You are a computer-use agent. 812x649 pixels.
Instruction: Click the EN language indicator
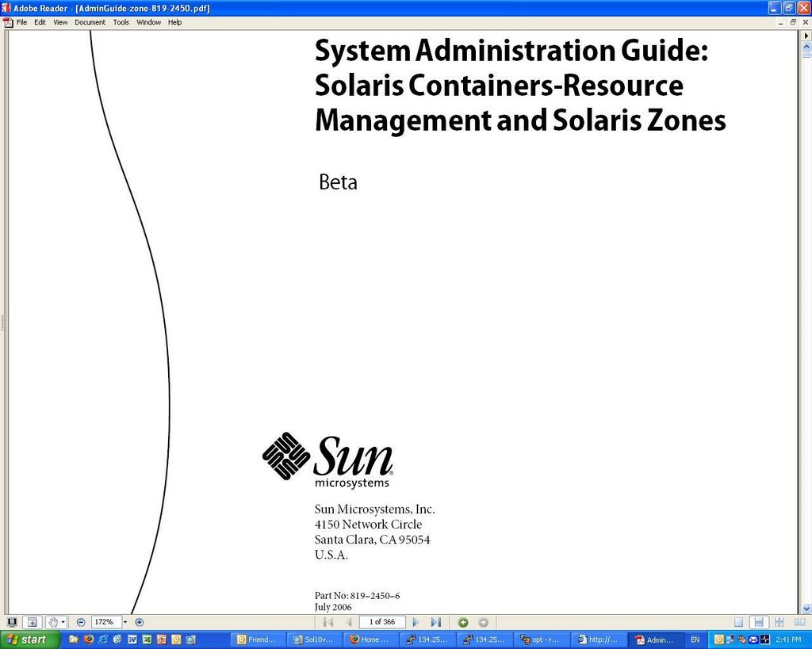coord(695,639)
